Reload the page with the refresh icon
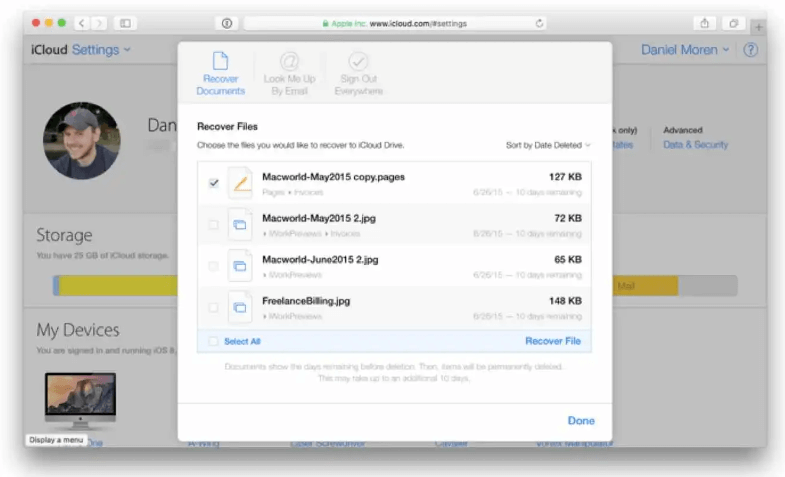The width and height of the screenshot is (785, 477). tap(539, 23)
